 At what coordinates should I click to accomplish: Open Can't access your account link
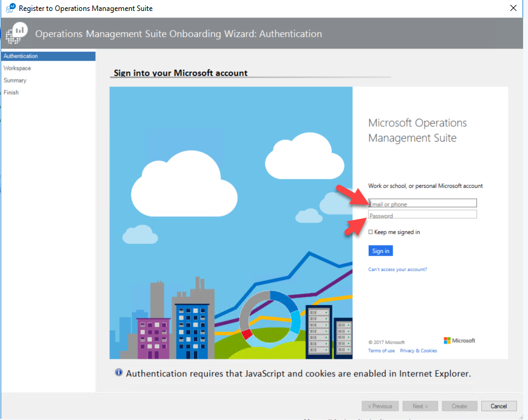pyautogui.click(x=397, y=269)
